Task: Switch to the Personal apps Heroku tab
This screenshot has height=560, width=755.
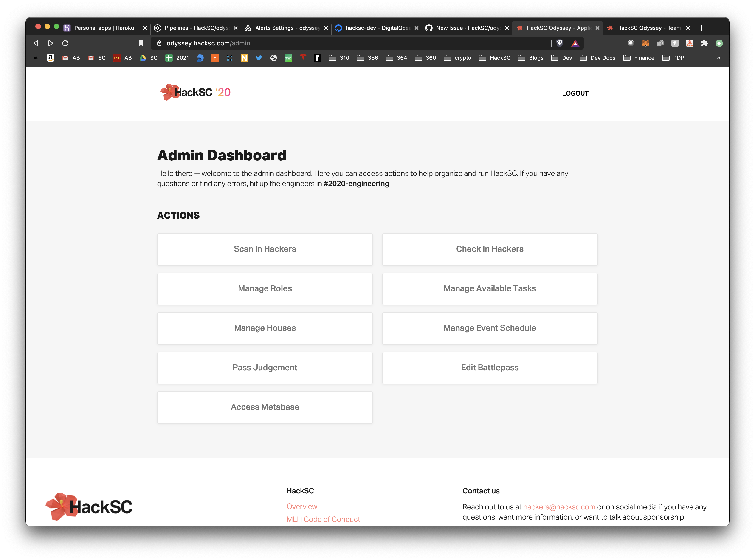Action: coord(104,28)
